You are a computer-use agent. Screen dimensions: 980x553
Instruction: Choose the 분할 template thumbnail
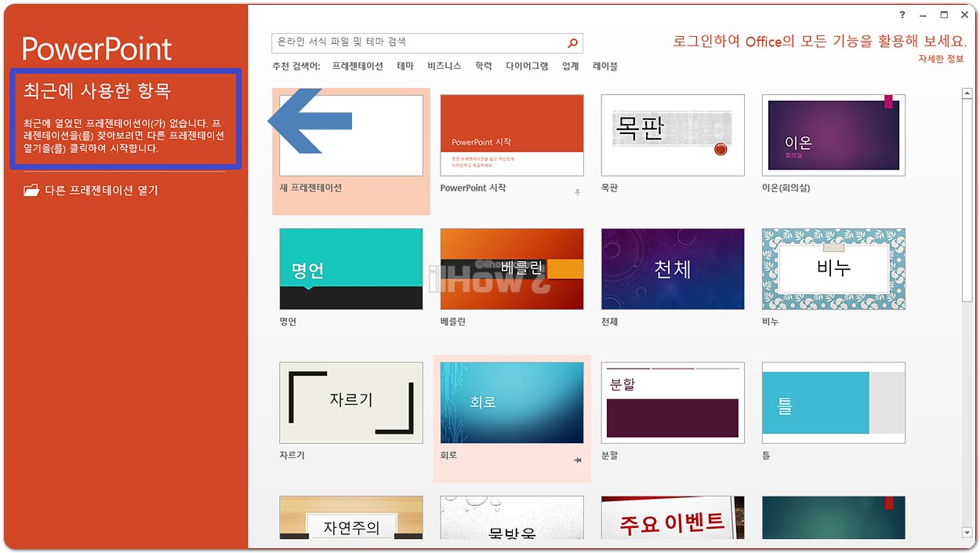(673, 402)
